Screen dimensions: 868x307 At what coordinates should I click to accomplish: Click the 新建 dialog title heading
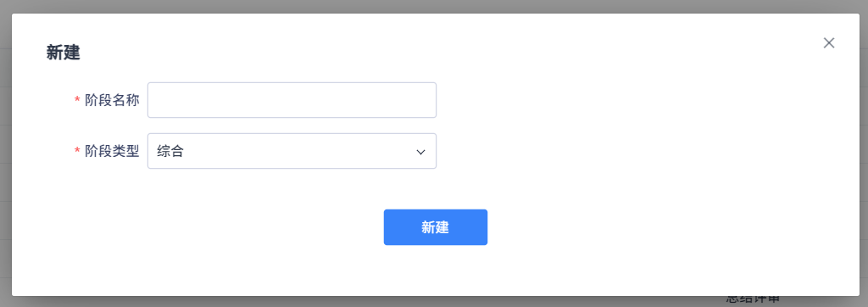pos(63,53)
